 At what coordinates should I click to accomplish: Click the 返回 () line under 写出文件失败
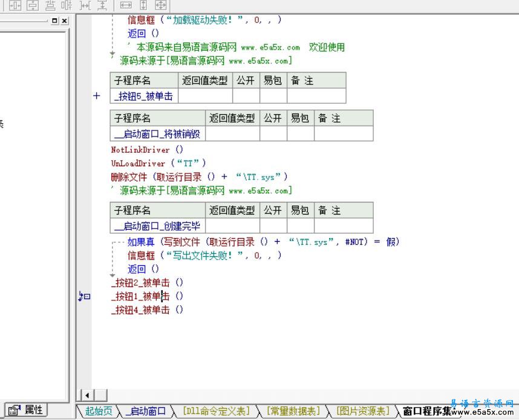[143, 269]
